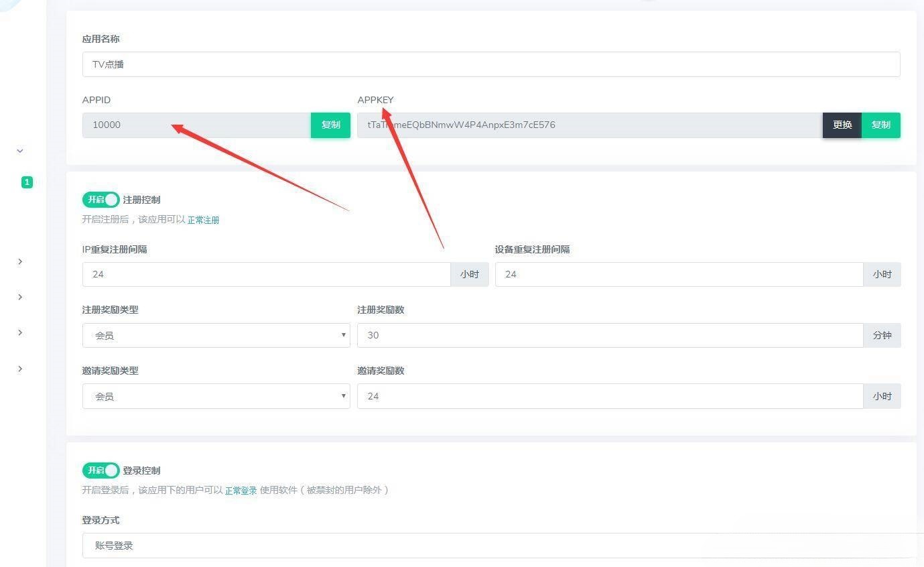
Task: Open the 邀请奖励类型 dropdown
Action: (216, 396)
